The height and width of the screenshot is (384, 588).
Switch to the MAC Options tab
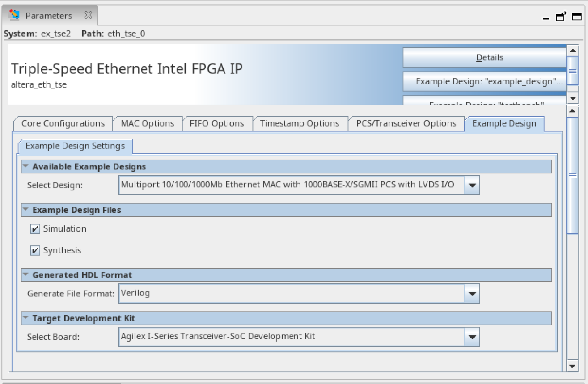click(148, 124)
